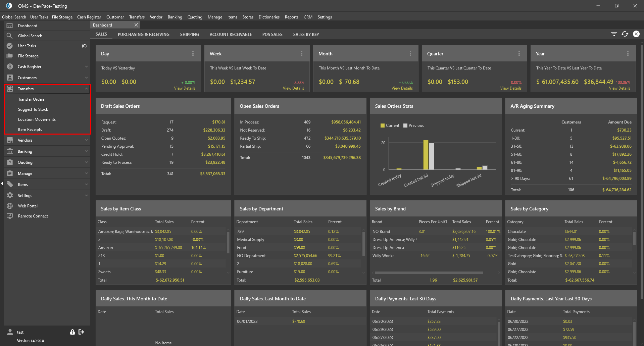Collapse the sidebar using the left edge arrow
Viewport: 644px width, 346px height.
(2, 184)
